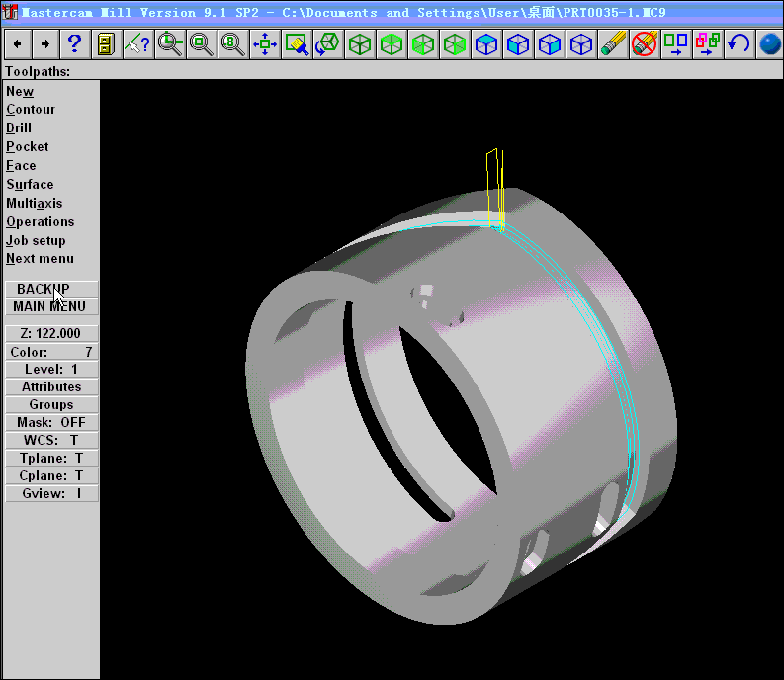The width and height of the screenshot is (784, 680).
Task: Choose Contour toolpath
Action: coord(31,110)
